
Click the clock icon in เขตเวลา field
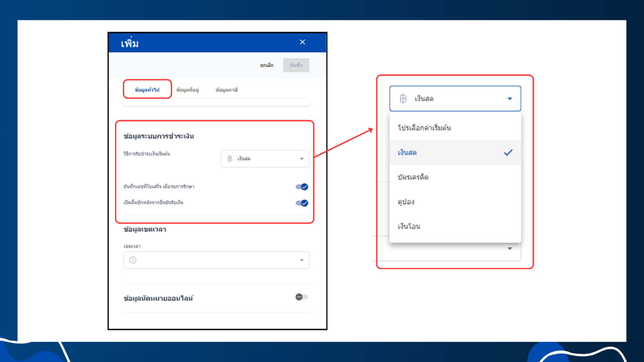click(x=133, y=260)
